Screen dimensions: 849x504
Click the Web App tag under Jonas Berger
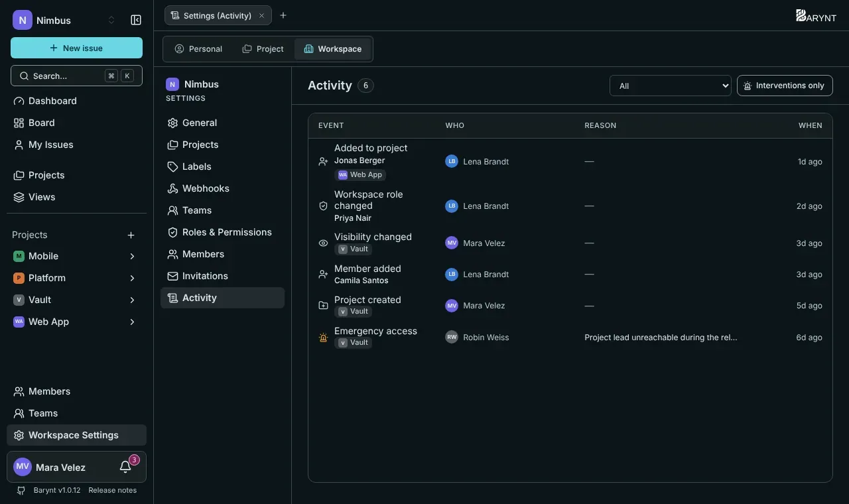tap(360, 175)
